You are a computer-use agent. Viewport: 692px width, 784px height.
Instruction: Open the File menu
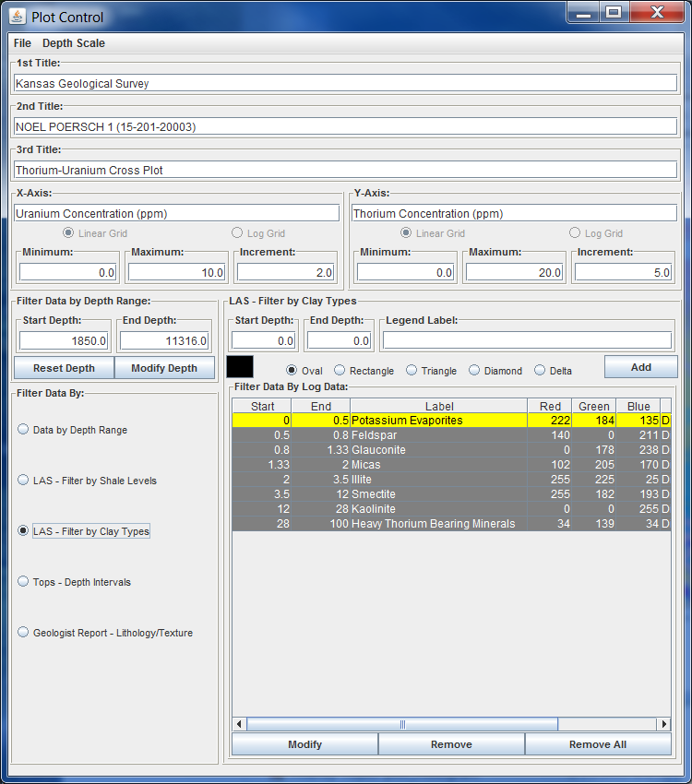click(x=22, y=43)
